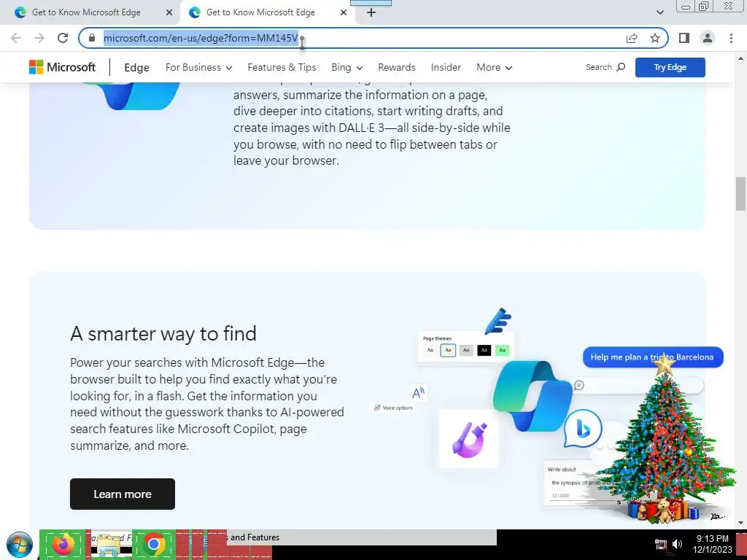Open the Edge home link in the navbar

point(136,68)
